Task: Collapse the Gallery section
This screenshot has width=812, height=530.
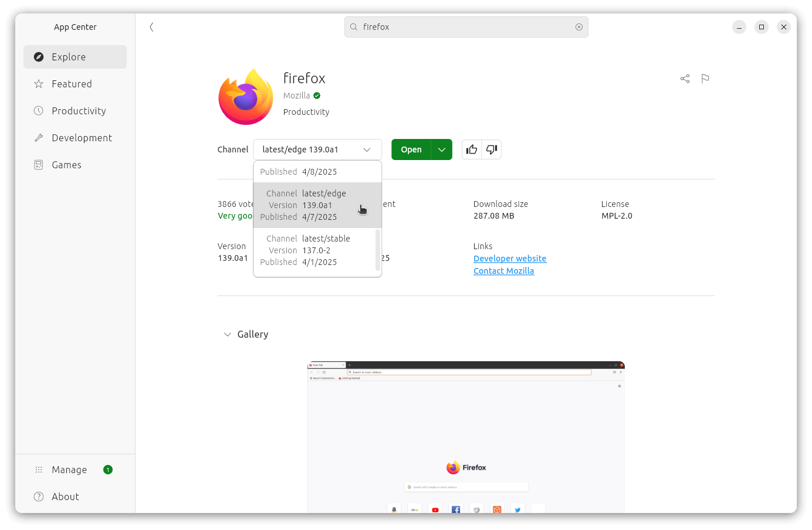Action: tap(228, 334)
